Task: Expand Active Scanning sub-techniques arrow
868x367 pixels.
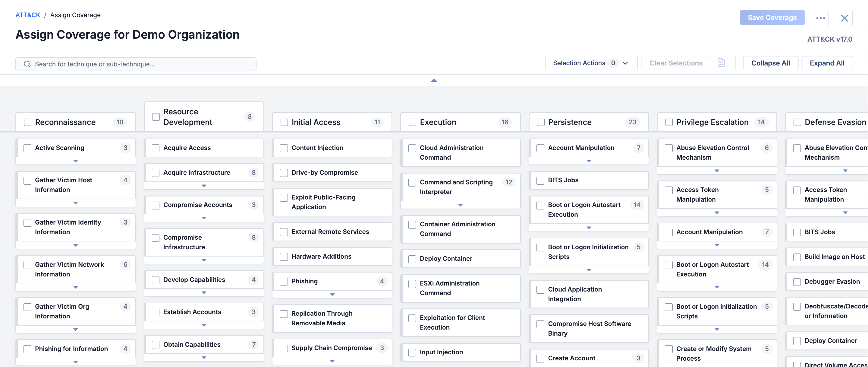Action: tap(75, 161)
